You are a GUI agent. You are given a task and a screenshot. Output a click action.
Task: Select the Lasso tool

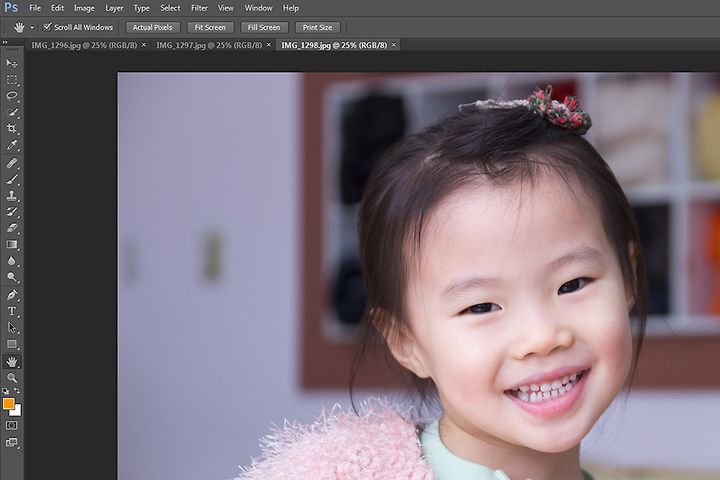coord(12,96)
